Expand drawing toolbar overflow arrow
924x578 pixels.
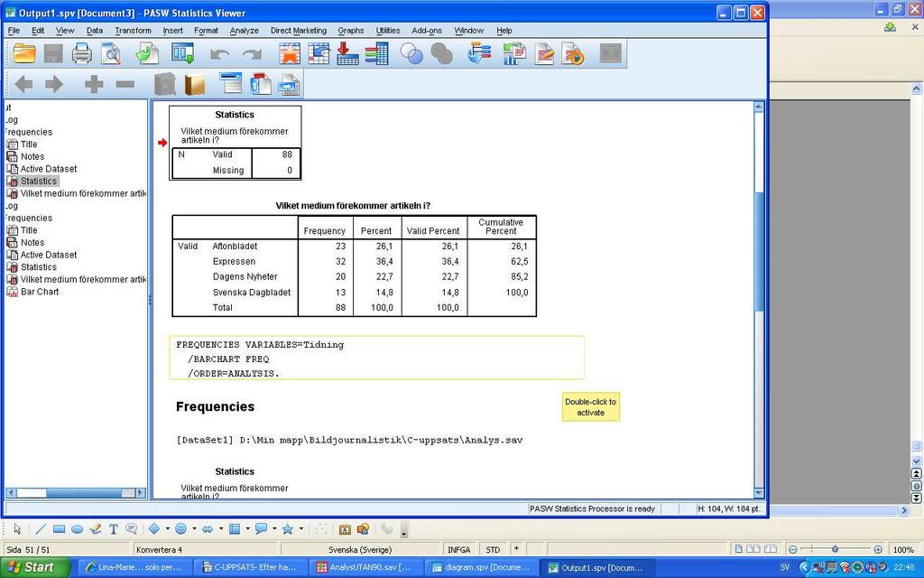coord(404,532)
